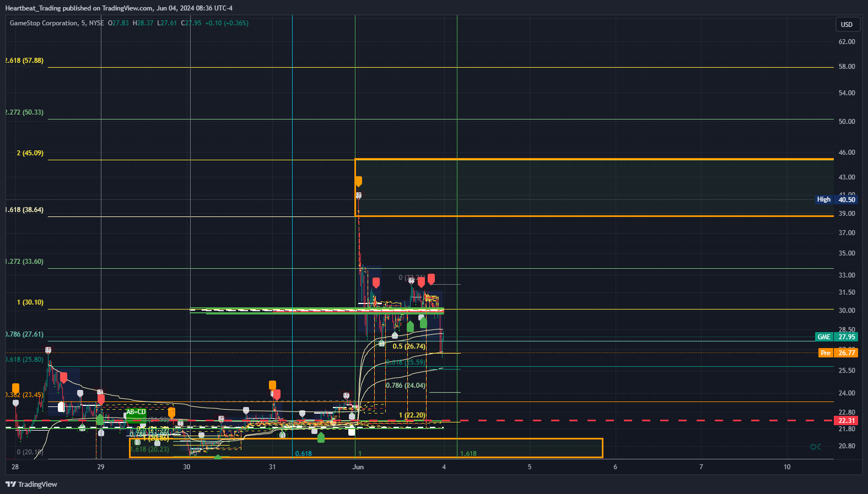Open the TradingView logo link
Image resolution: width=868 pixels, height=494 pixels.
(x=31, y=484)
